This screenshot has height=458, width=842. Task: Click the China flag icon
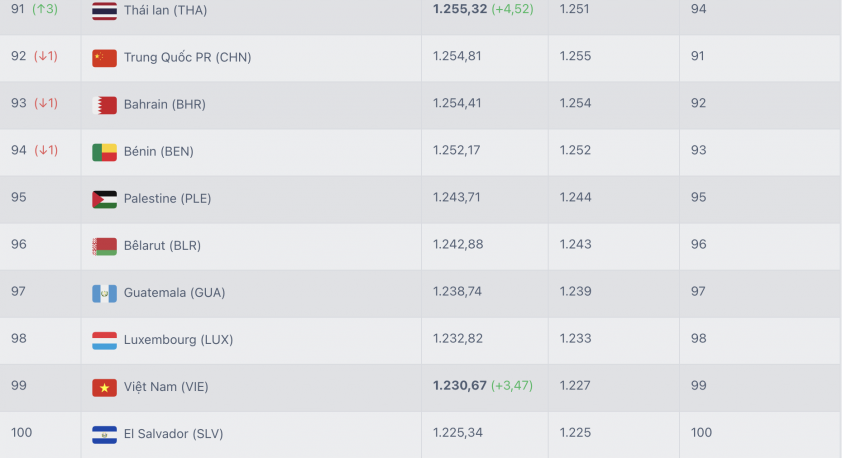pyautogui.click(x=104, y=57)
